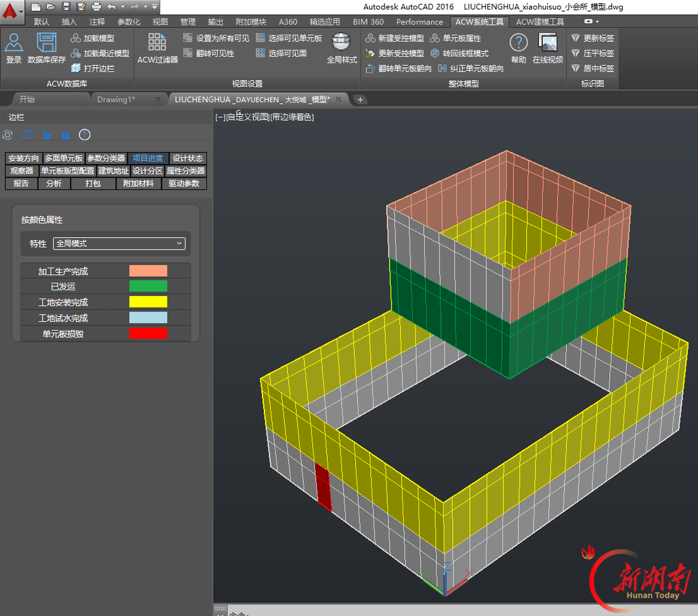Click 设置为所有可见 in the ribbon

217,38
